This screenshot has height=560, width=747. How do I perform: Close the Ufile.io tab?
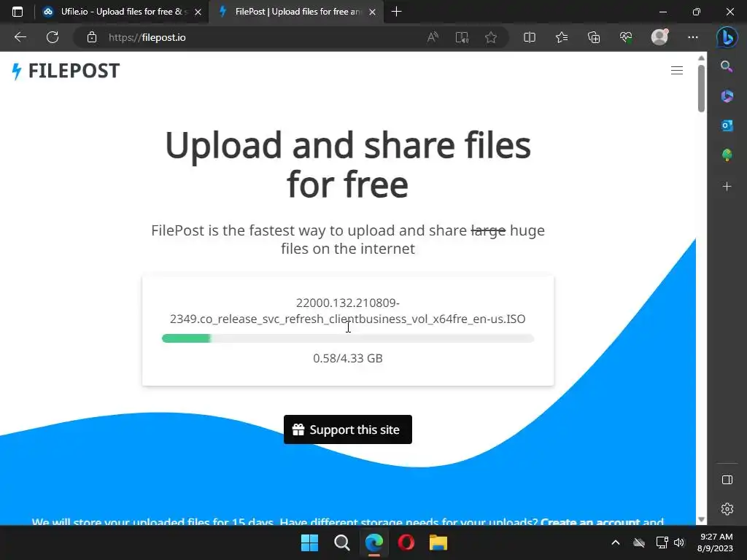(x=198, y=12)
